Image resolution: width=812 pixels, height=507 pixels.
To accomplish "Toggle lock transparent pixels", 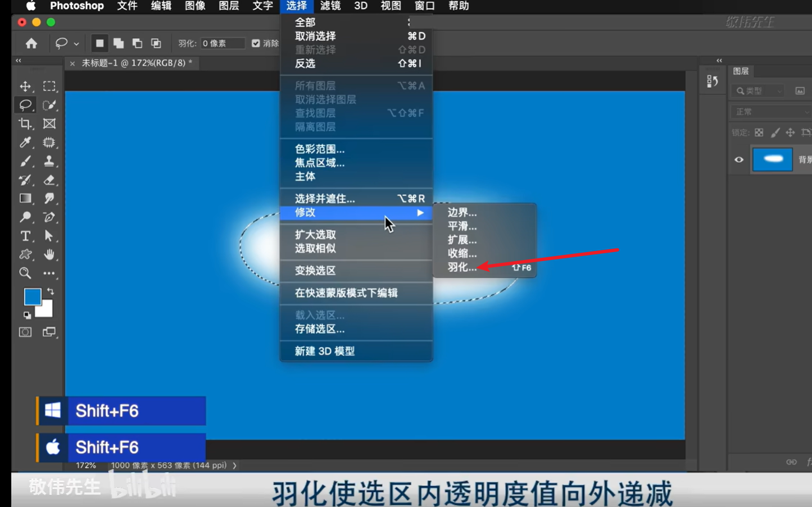I will [759, 133].
